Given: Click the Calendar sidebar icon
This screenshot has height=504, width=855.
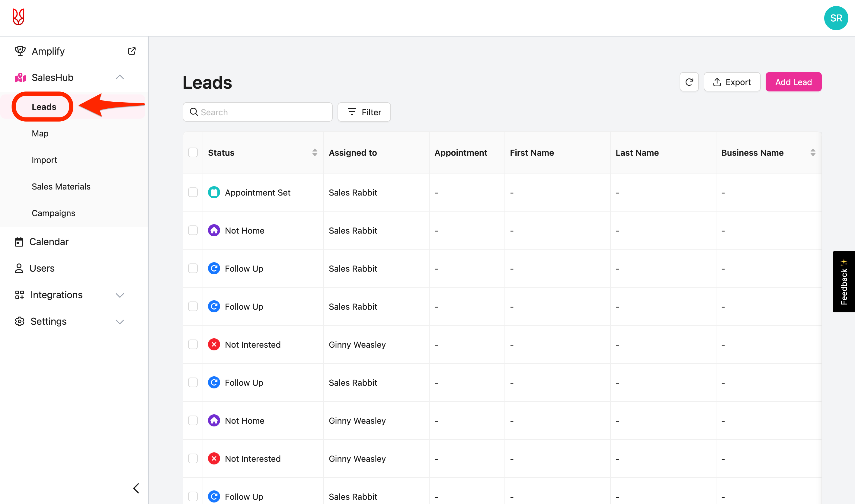Looking at the screenshot, I should (x=19, y=242).
